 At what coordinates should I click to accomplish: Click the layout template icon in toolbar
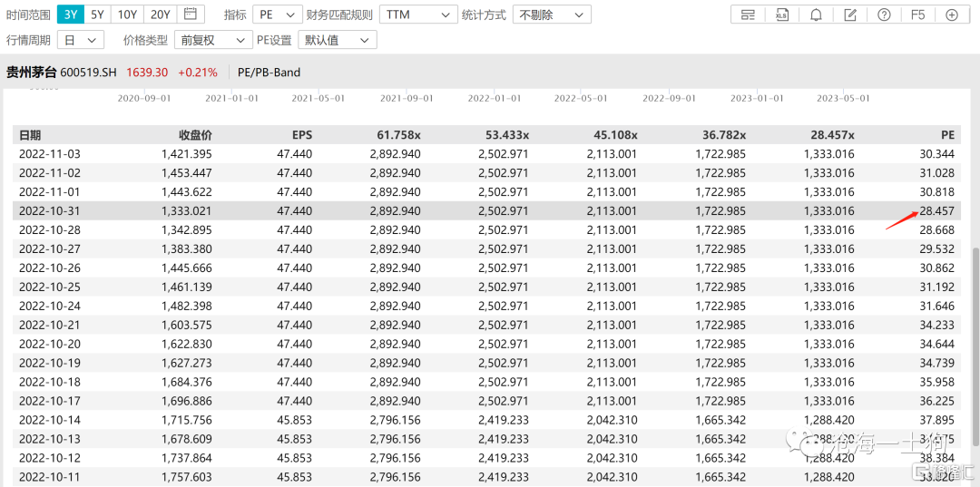pos(748,15)
